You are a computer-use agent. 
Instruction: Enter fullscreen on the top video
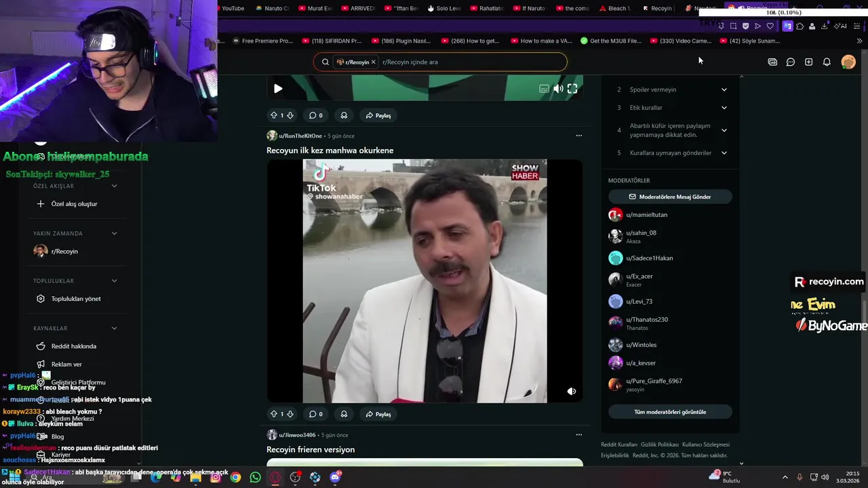572,89
